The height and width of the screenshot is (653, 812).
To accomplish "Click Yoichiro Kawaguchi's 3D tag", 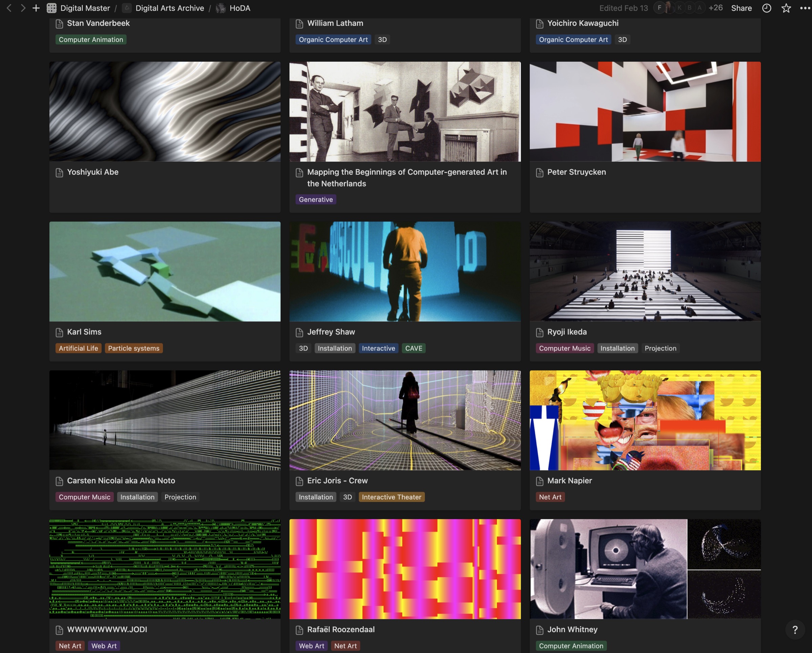I will (x=622, y=40).
